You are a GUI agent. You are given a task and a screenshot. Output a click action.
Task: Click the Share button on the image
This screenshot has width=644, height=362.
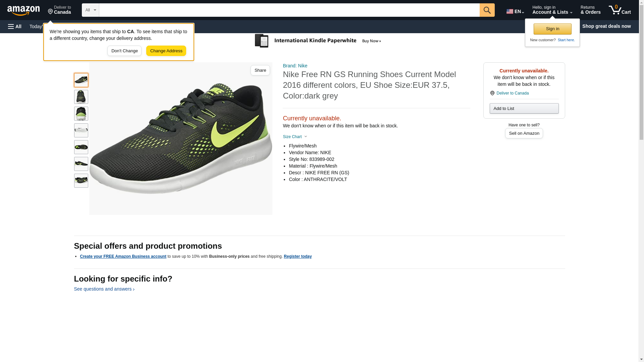[260, 70]
